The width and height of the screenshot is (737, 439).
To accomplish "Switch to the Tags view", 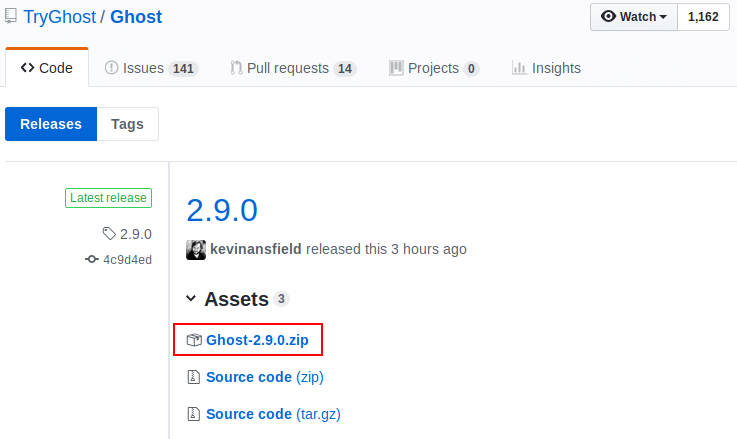I will point(127,124).
